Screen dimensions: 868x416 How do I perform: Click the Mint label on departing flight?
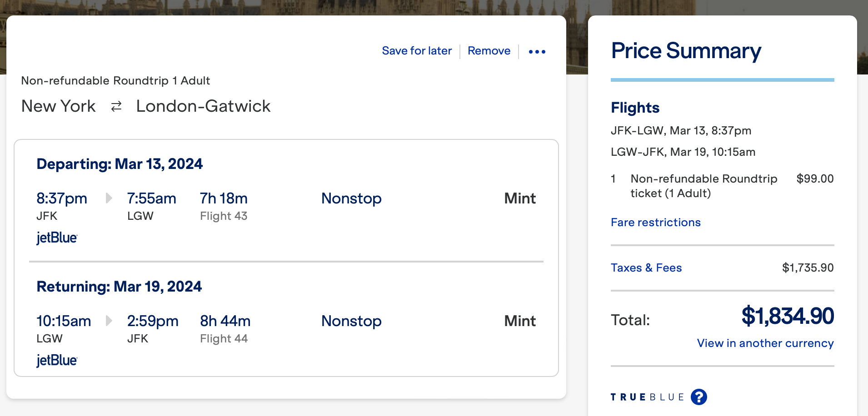pyautogui.click(x=520, y=198)
